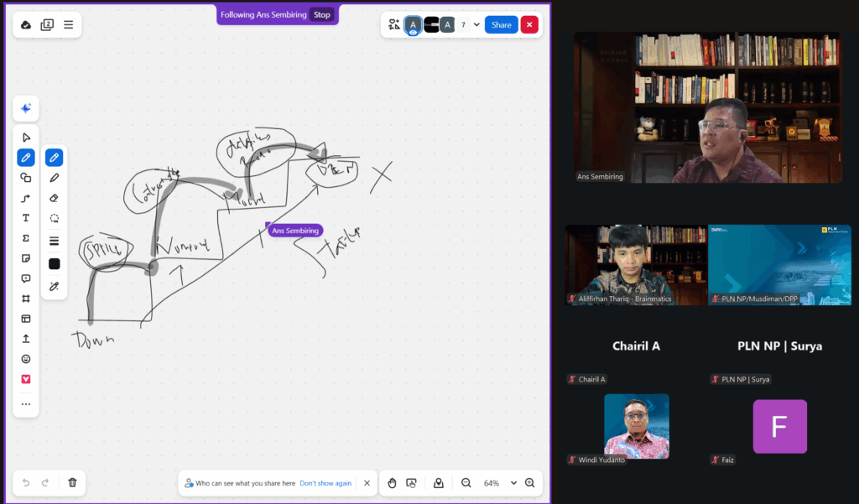Toggle following the first avatar with eye badge
The height and width of the screenshot is (504, 859).
pyautogui.click(x=413, y=25)
